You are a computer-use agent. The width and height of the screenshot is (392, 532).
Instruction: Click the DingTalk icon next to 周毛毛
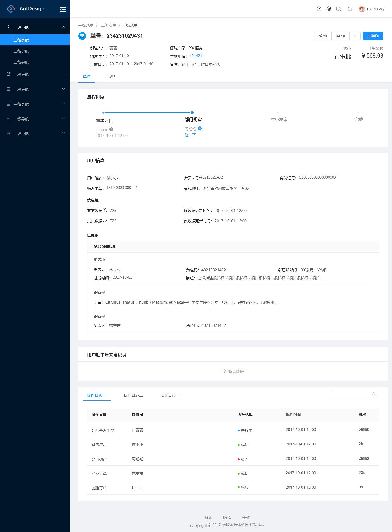(x=200, y=128)
